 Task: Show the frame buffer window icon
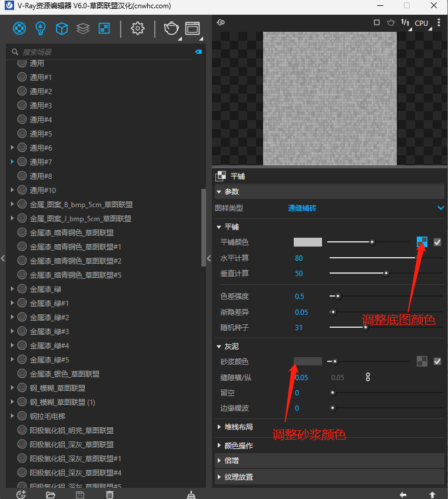tap(193, 28)
